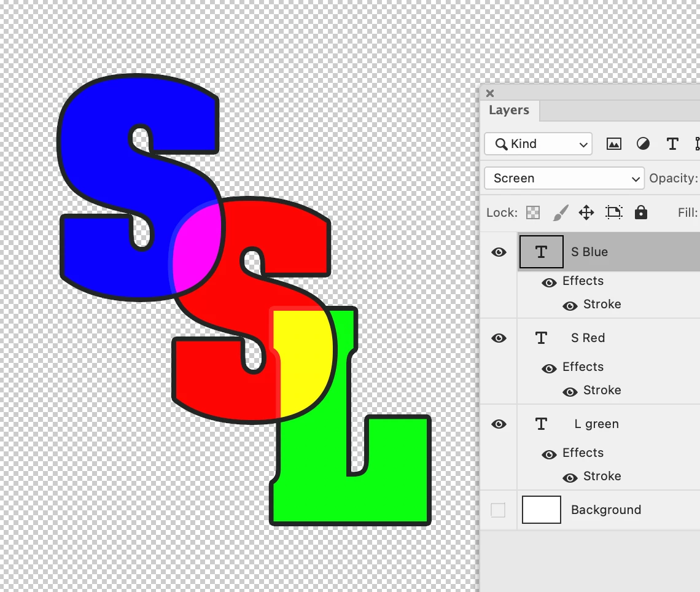Select the Background layer
The height and width of the screenshot is (592, 700).
[606, 510]
